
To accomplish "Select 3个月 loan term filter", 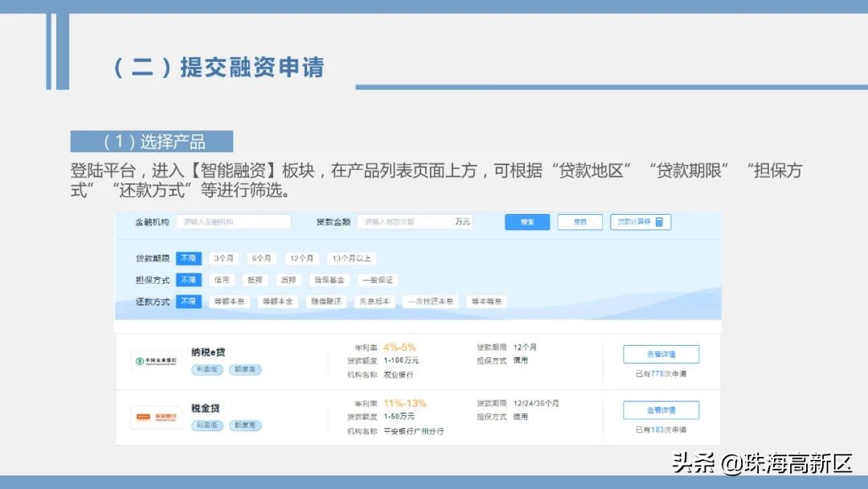I will pos(223,258).
